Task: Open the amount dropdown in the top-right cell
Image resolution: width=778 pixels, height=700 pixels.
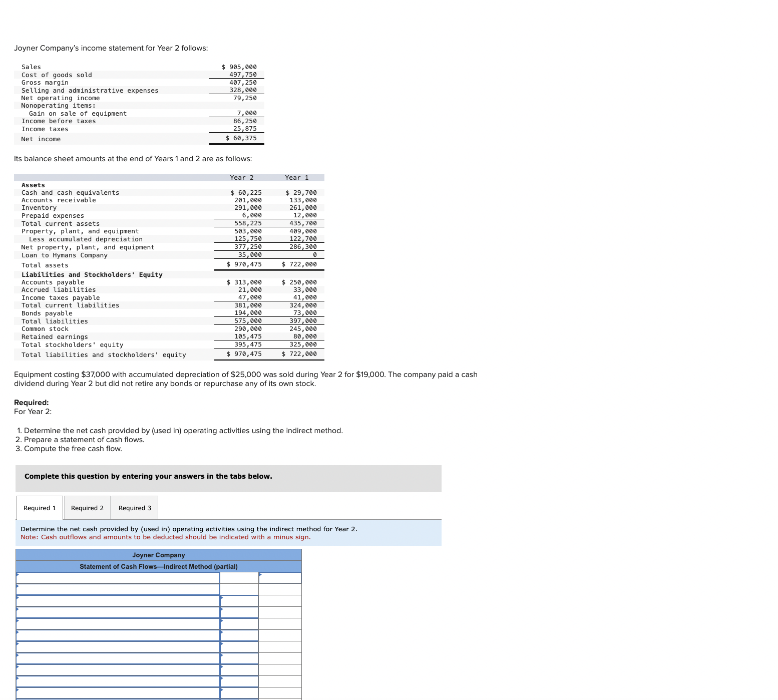Action: 279,577
